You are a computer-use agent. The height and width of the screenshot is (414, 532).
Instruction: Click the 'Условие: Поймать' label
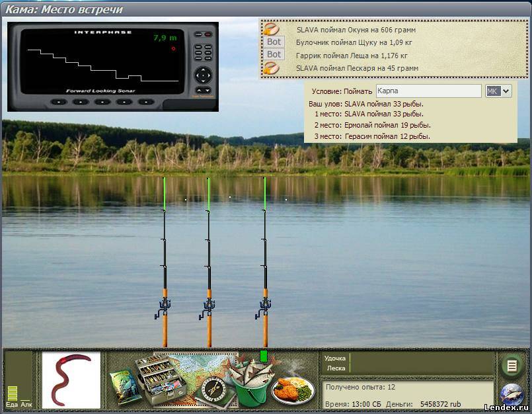point(342,91)
